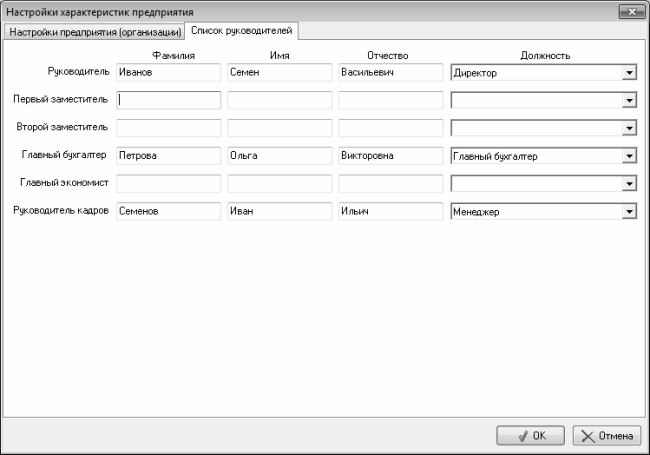Select first name field containing Иван
The image size is (650, 455).
point(279,212)
